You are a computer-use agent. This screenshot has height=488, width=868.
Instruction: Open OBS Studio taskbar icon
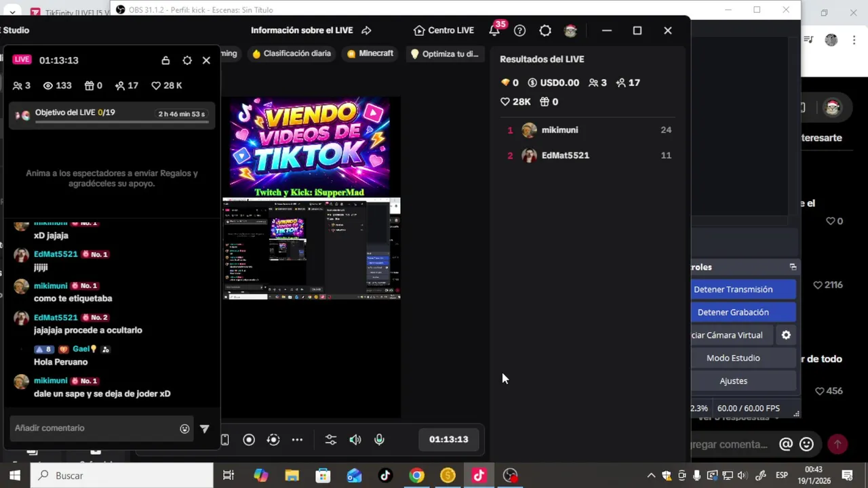coord(511,476)
